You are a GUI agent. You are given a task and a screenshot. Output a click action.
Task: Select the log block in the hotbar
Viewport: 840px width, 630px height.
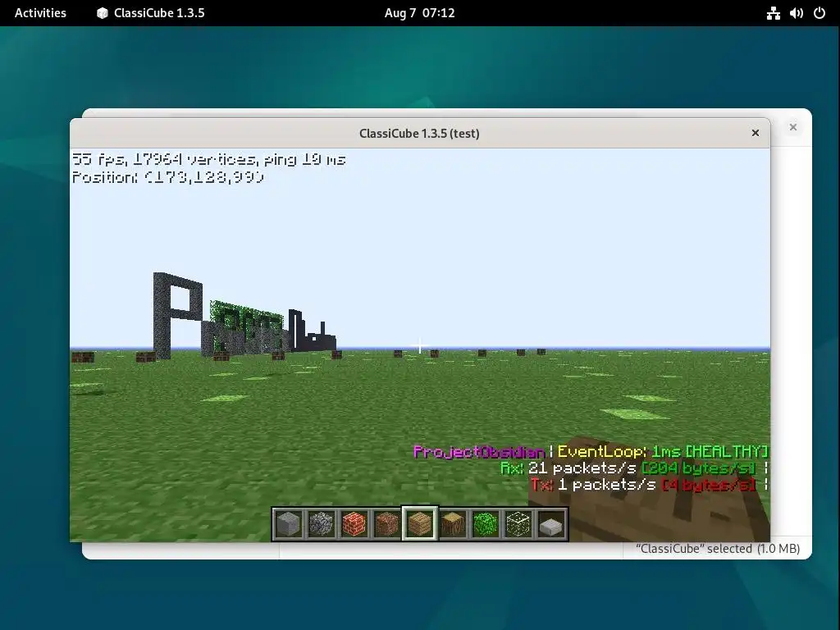[x=453, y=523]
